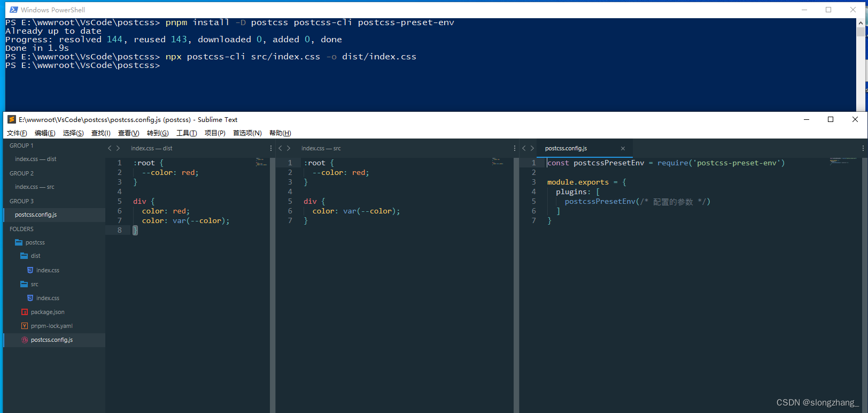Click the GROUP 1 header in sidebar
The image size is (868, 413).
pyautogui.click(x=21, y=146)
